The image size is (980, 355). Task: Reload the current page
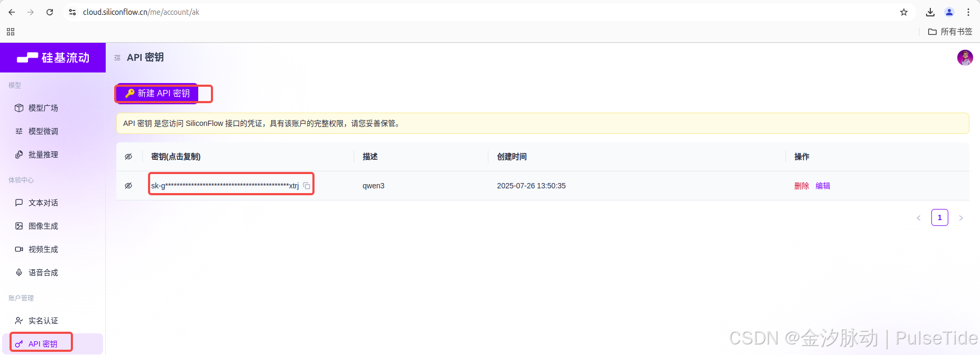coord(50,12)
